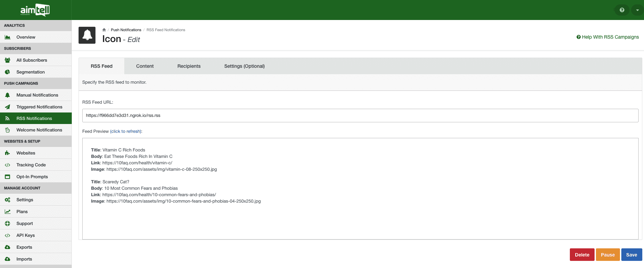This screenshot has width=644, height=268.
Task: Click the 'click to refresh' link
Action: 125,131
